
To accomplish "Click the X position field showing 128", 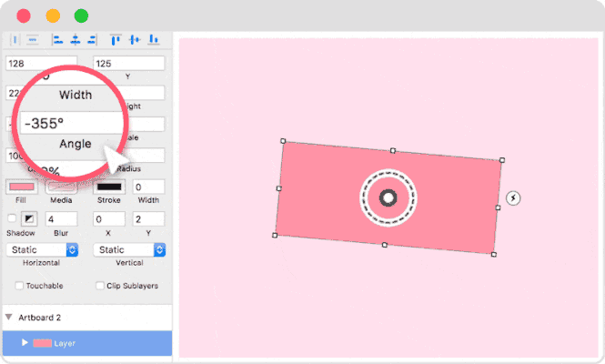I will (x=41, y=64).
